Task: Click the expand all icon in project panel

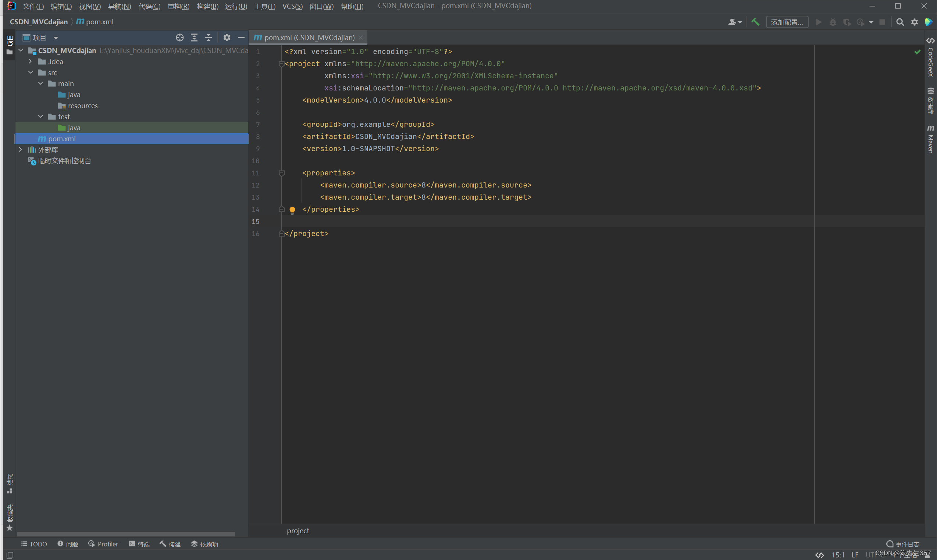Action: pyautogui.click(x=194, y=38)
